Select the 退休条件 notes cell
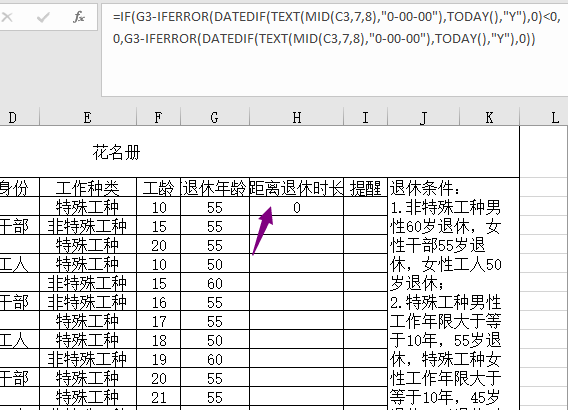This screenshot has height=410, width=568. point(453,294)
